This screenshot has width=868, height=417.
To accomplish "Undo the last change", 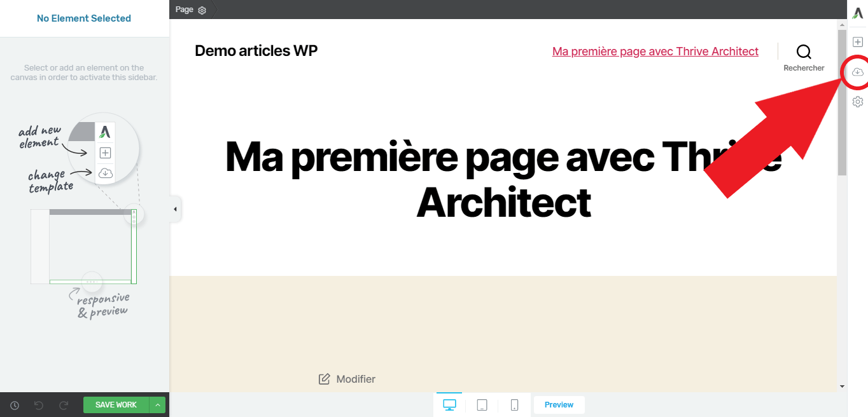I will [39, 405].
